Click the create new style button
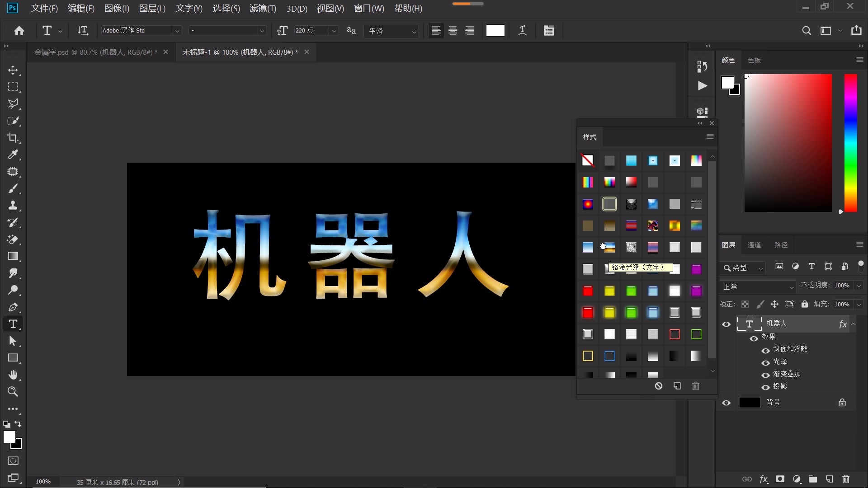The height and width of the screenshot is (488, 868). click(677, 386)
